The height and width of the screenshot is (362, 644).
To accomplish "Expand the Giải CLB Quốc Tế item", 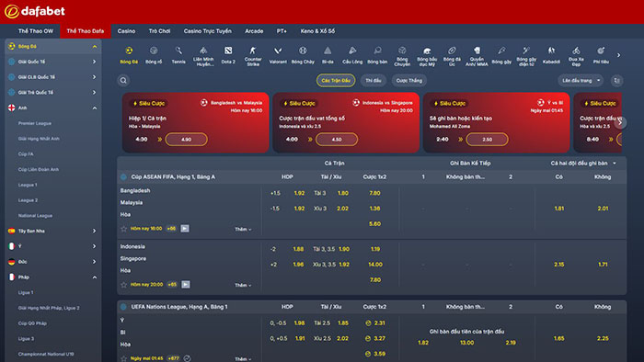I will click(95, 77).
